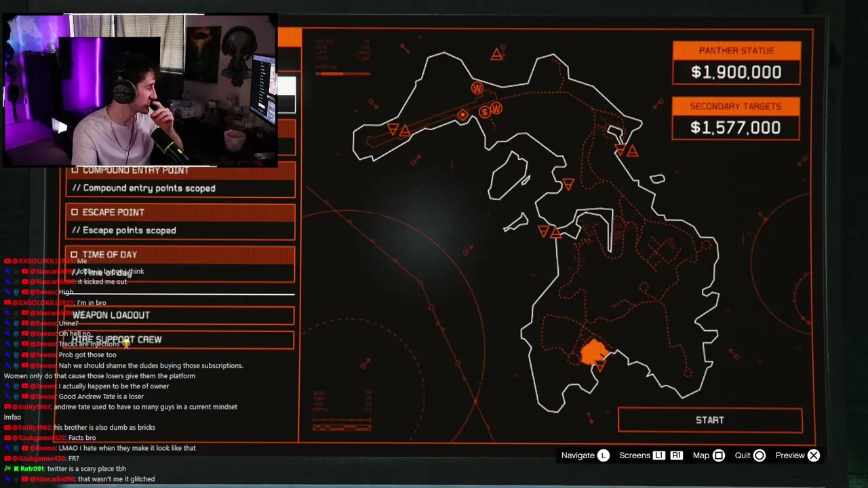Click chat message "that wasn't me it glitched"
The width and height of the screenshot is (868, 488).
(116, 479)
